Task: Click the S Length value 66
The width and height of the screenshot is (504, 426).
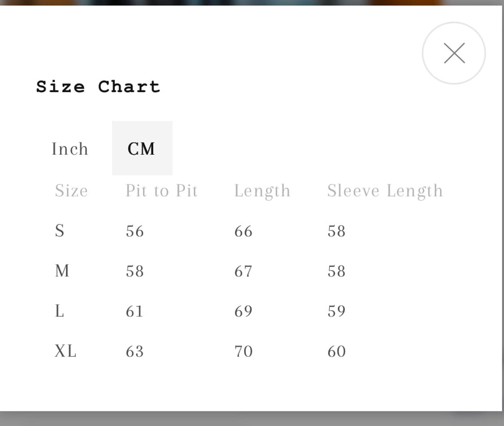Action: 243,231
